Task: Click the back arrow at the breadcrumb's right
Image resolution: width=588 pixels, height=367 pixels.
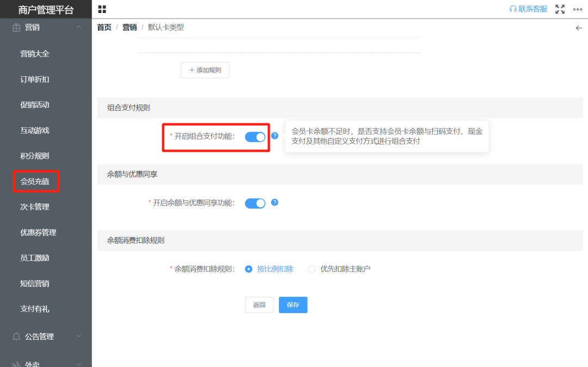Action: coord(579,28)
